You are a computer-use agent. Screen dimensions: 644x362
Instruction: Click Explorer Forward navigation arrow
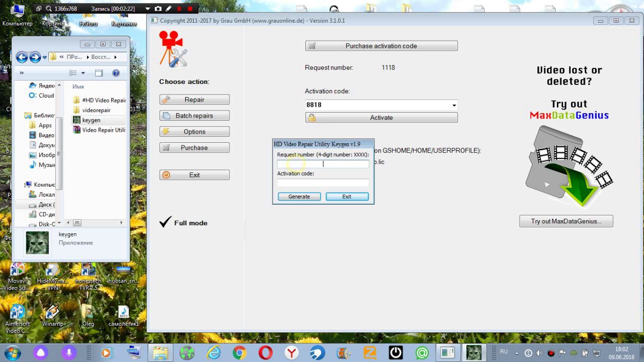pos(35,57)
